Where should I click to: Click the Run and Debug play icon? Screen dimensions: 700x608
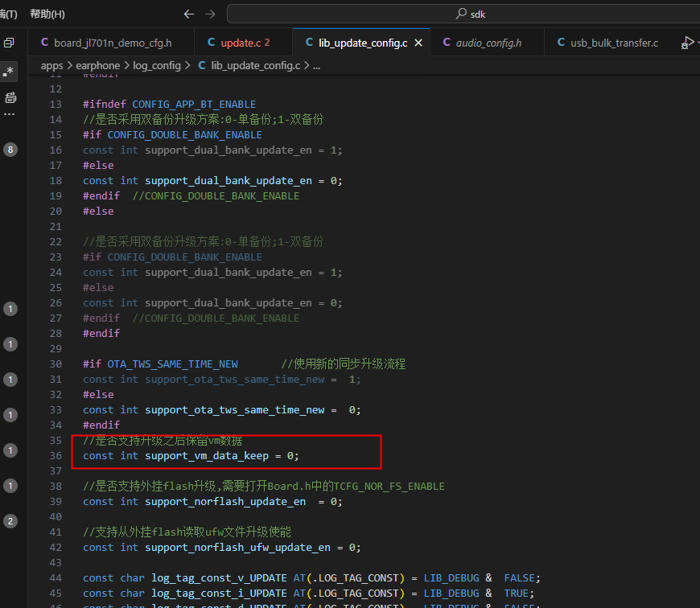point(687,43)
